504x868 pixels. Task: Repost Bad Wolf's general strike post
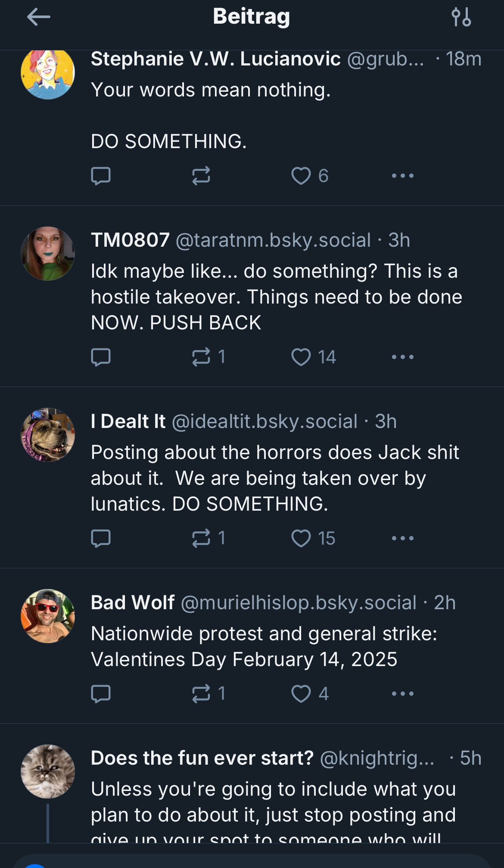[201, 694]
